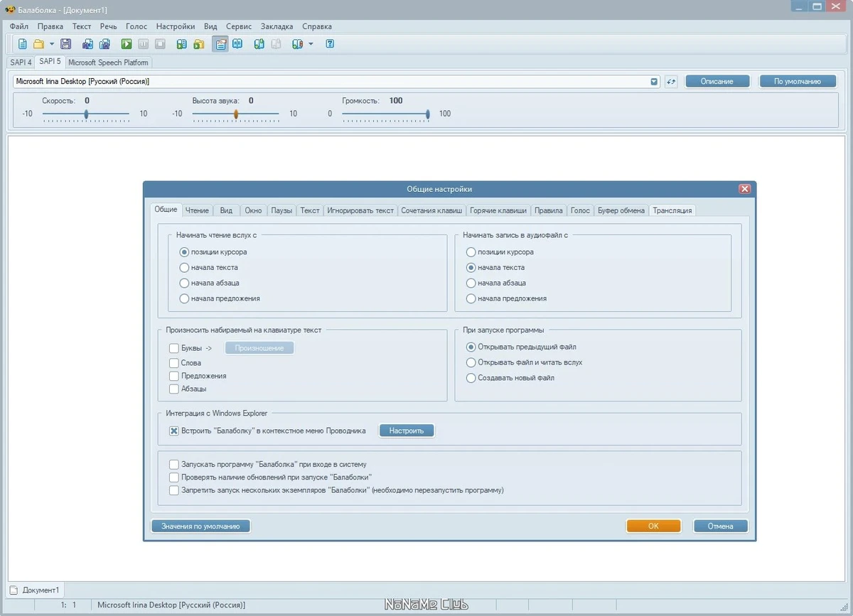Select audio recording from начала абзаца
This screenshot has width=853, height=616.
point(496,283)
